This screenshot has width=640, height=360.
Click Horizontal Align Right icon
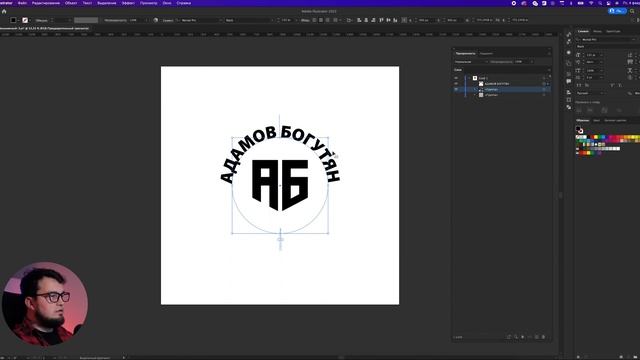pos(373,20)
